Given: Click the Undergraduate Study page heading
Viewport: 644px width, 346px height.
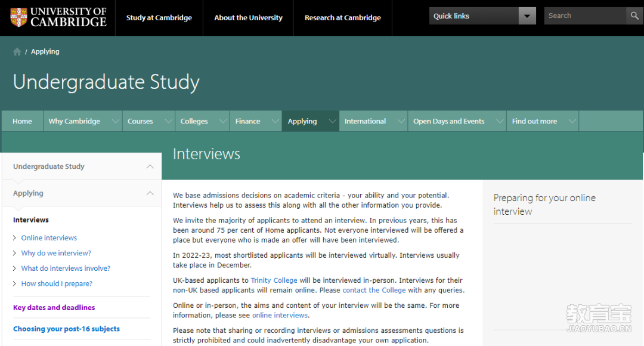Looking at the screenshot, I should (x=106, y=82).
